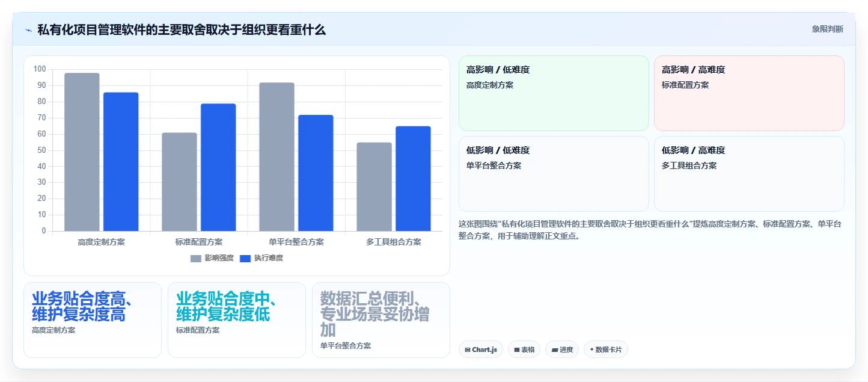Click the 象限判断 label in header
868x382 pixels.
pyautogui.click(x=827, y=29)
